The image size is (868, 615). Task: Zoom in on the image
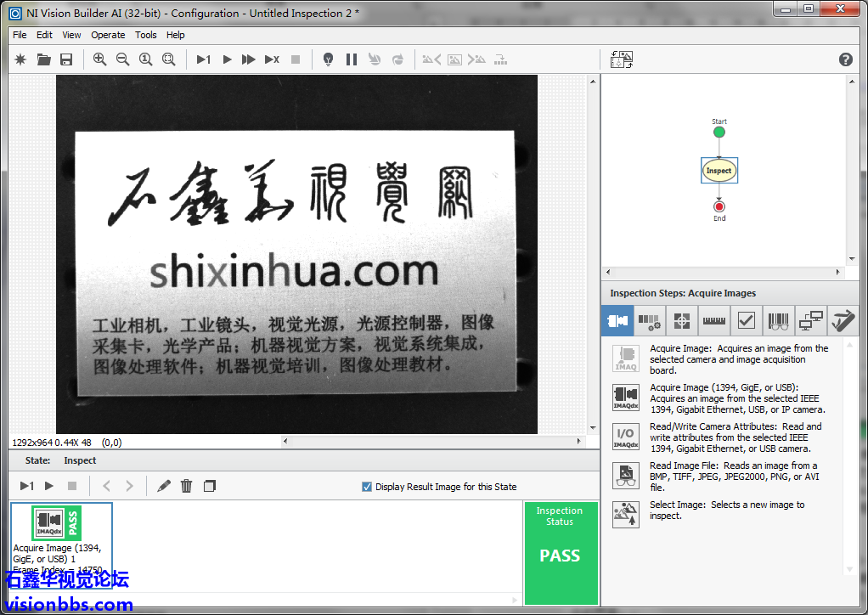[100, 59]
